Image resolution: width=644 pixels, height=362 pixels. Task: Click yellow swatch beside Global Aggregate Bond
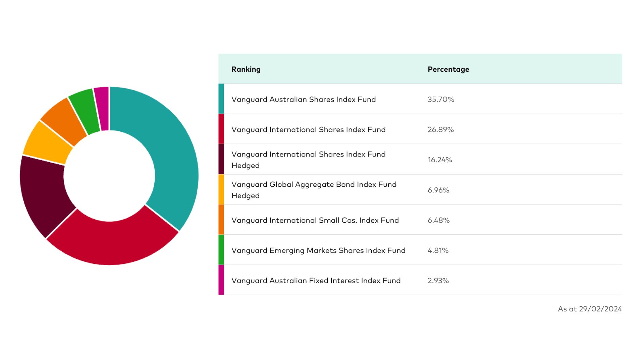coord(221,189)
